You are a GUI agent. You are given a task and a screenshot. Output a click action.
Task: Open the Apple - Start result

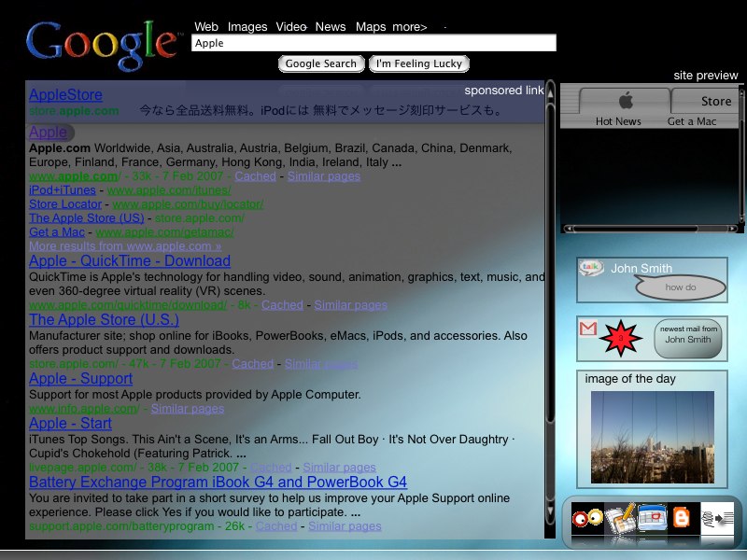[x=71, y=424]
